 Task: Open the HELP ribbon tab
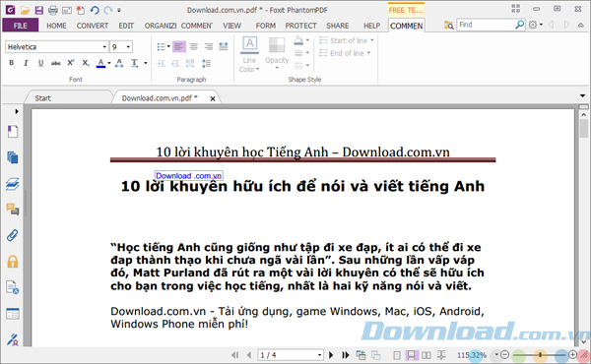click(x=371, y=26)
